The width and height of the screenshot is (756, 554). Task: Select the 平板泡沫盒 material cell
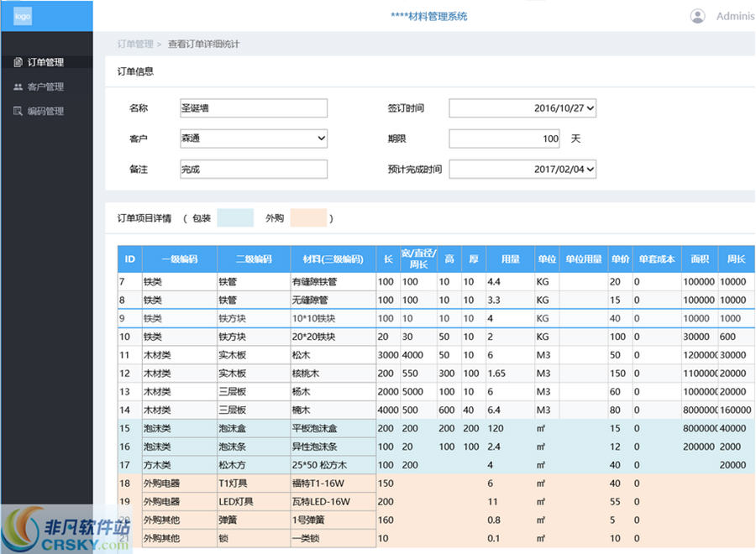333,428
